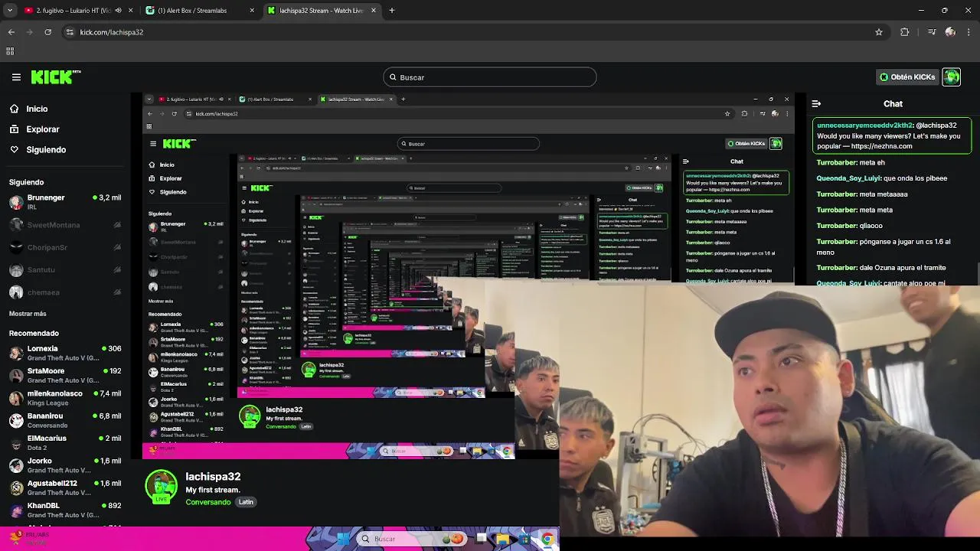
Task: Go back to the previous page
Action: [x=11, y=32]
